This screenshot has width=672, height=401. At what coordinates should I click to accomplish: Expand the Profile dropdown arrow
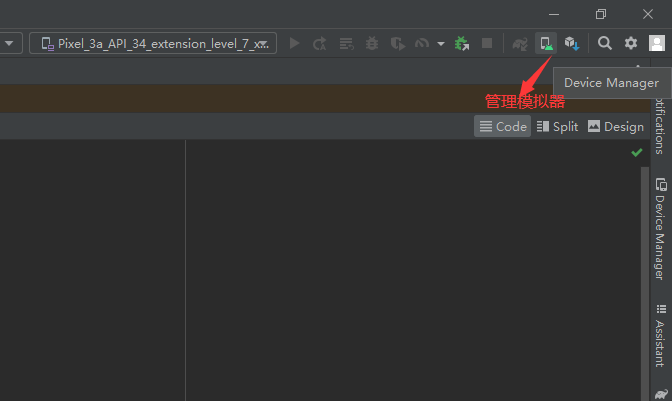coord(440,43)
